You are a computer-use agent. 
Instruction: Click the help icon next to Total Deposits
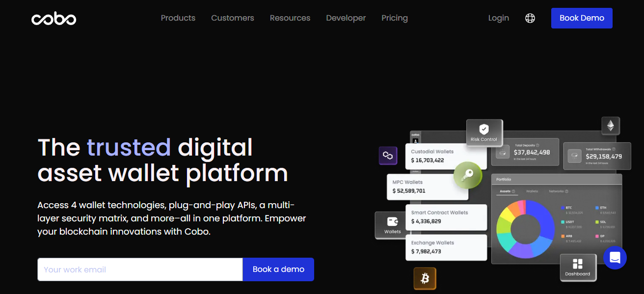538,145
